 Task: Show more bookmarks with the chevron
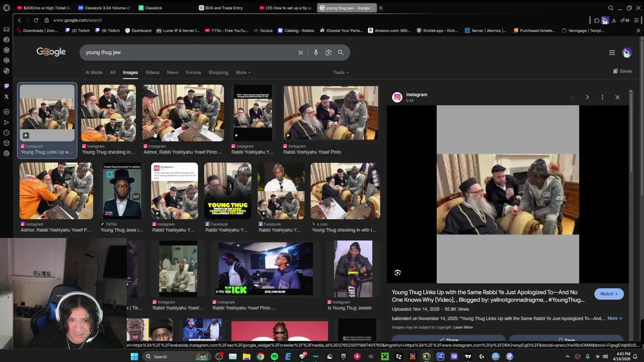(x=638, y=31)
